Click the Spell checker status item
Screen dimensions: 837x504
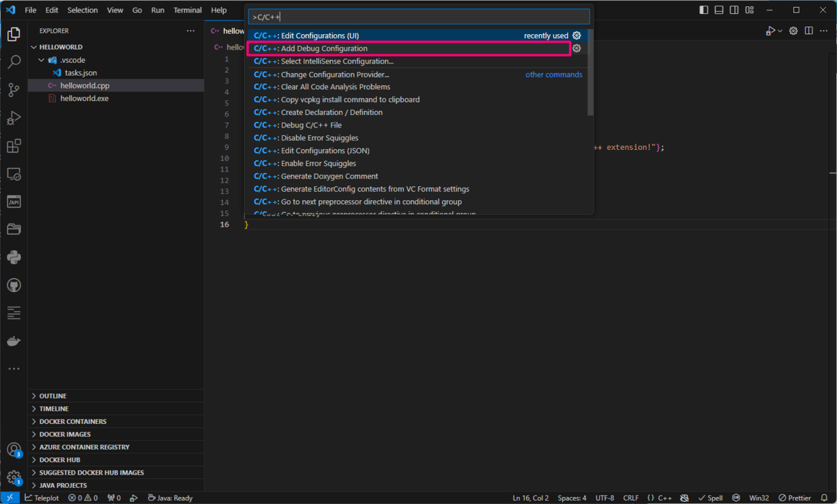[711, 498]
